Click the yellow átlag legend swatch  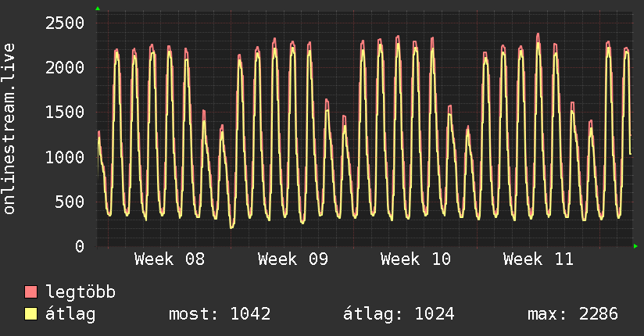[30, 314]
